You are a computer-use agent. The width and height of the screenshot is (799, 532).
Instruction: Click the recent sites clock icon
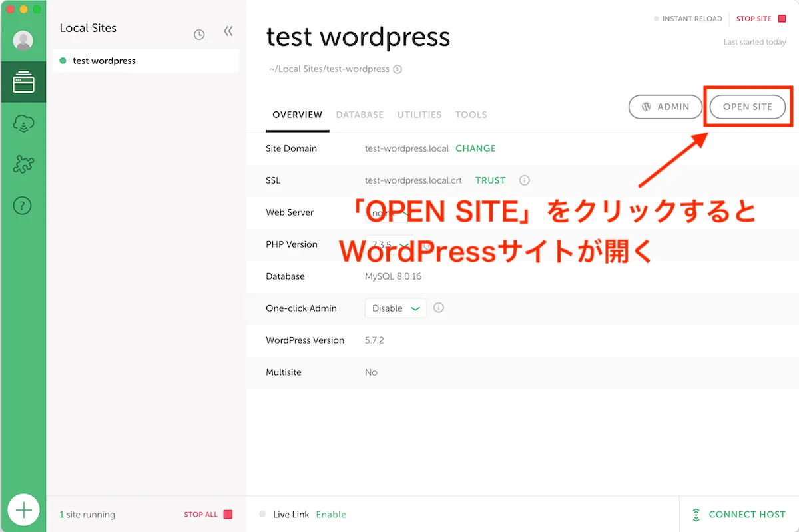(x=199, y=35)
